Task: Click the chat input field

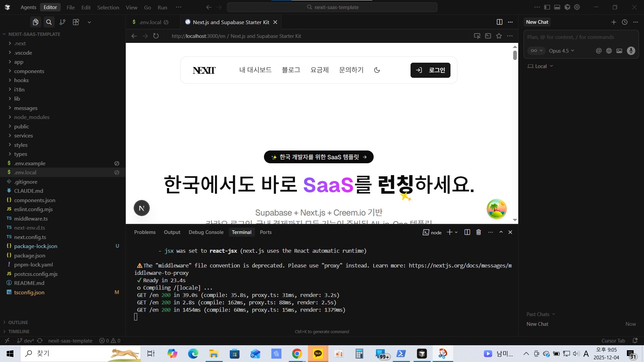Action: point(580,37)
